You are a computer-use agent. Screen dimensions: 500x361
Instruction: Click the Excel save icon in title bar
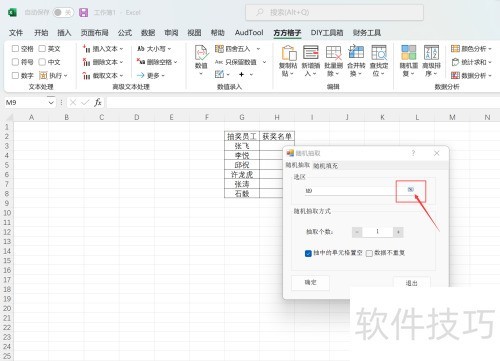[x=84, y=13]
